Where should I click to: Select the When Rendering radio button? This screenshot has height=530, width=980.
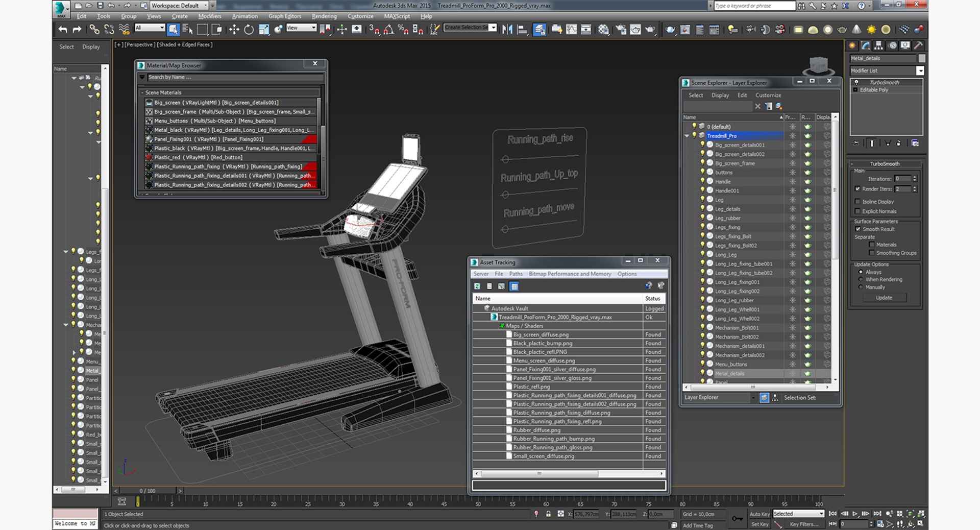coord(861,279)
